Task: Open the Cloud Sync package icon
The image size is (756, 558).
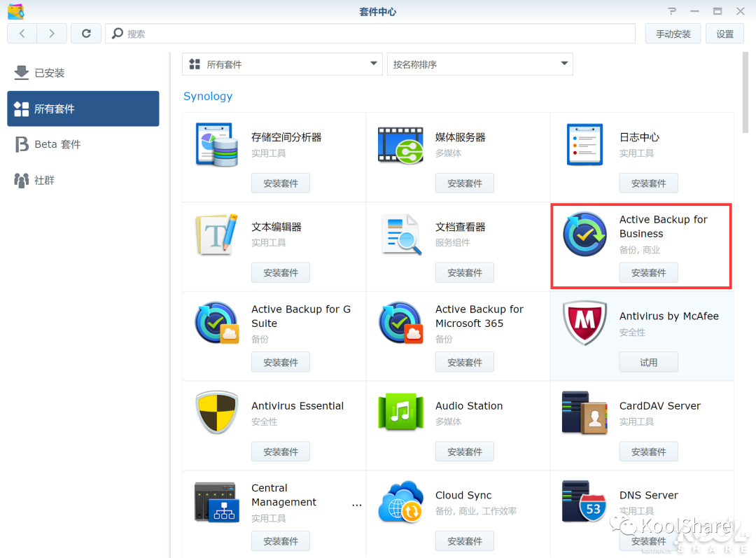Action: click(x=400, y=502)
